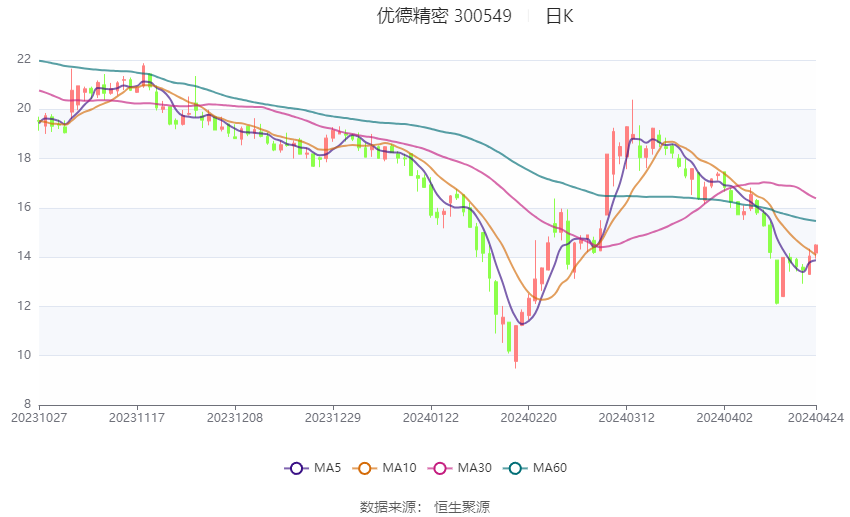The height and width of the screenshot is (517, 850).
Task: Toggle the MA60 legend circle marker
Action: coord(515,468)
